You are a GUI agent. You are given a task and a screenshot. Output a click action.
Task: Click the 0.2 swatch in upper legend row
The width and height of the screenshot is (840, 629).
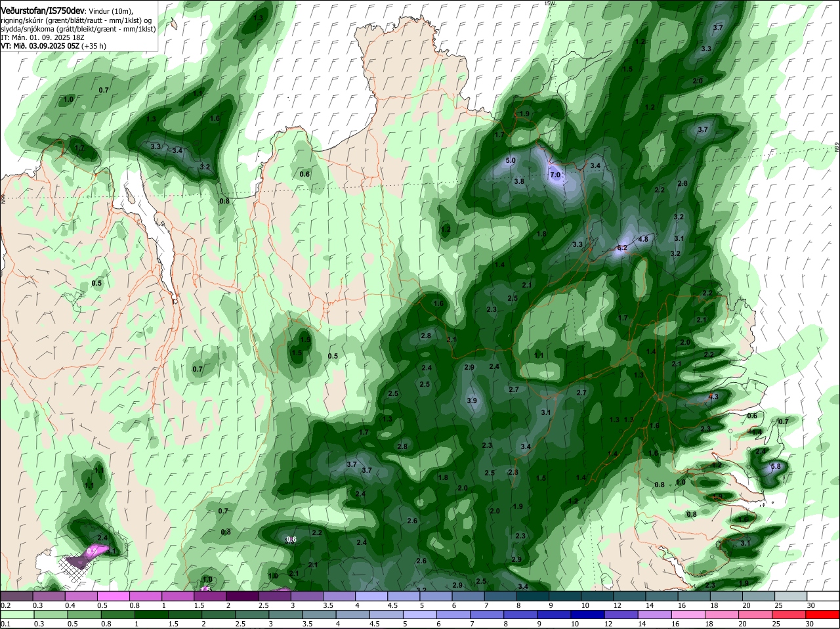(16, 596)
